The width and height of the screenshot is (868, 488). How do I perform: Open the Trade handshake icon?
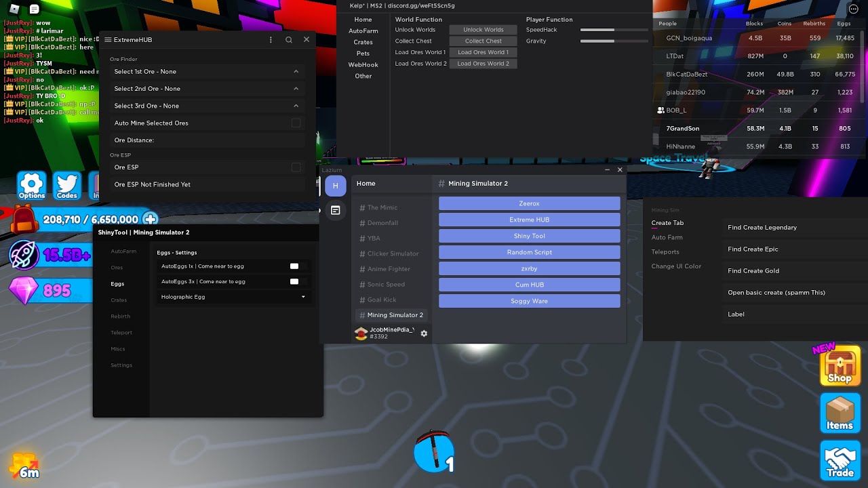pyautogui.click(x=840, y=460)
